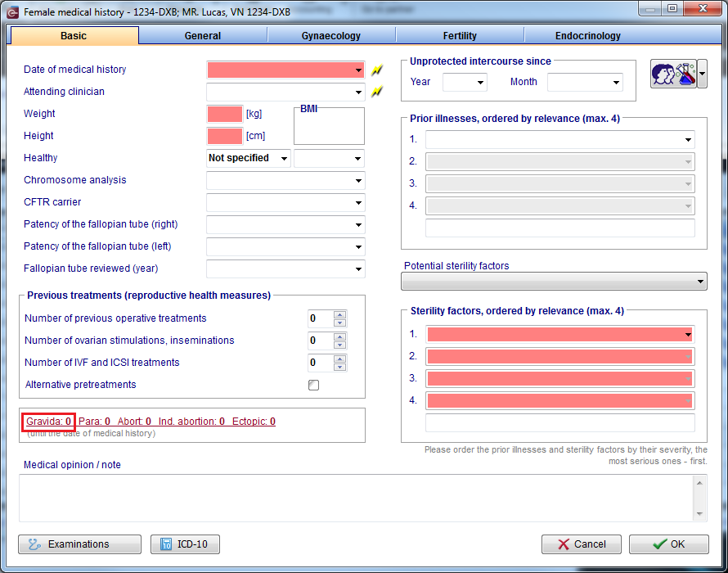The image size is (728, 573).
Task: Decrease number of ovarian stimulations, inseminations
Action: (x=339, y=345)
